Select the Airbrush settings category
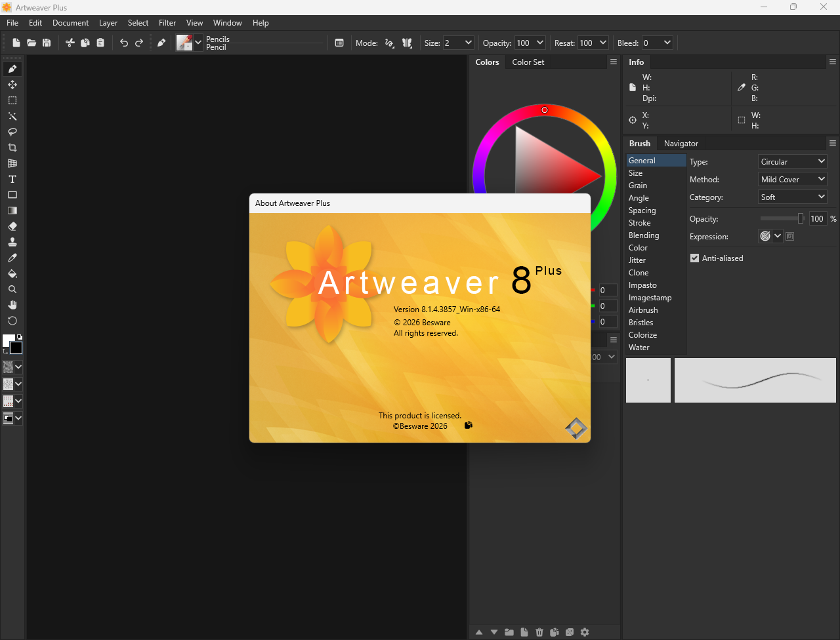 coord(656,310)
